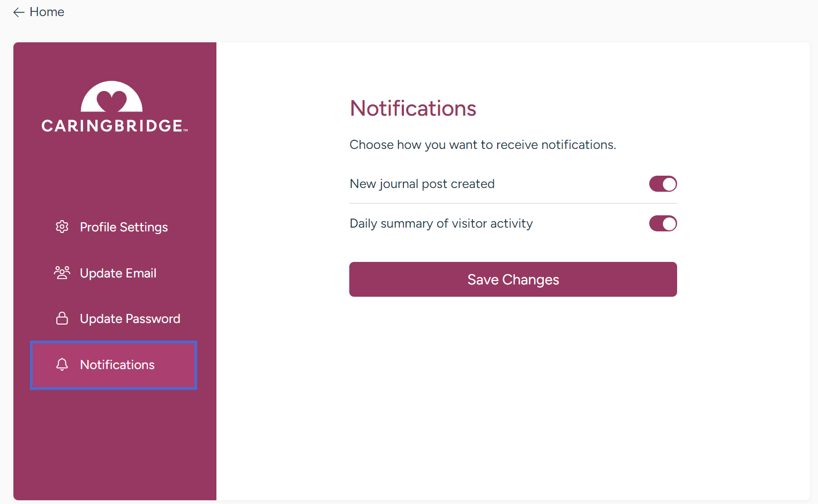Screen dimensions: 818x504
Task: Click the divider line between notification options
Action: tap(513, 204)
